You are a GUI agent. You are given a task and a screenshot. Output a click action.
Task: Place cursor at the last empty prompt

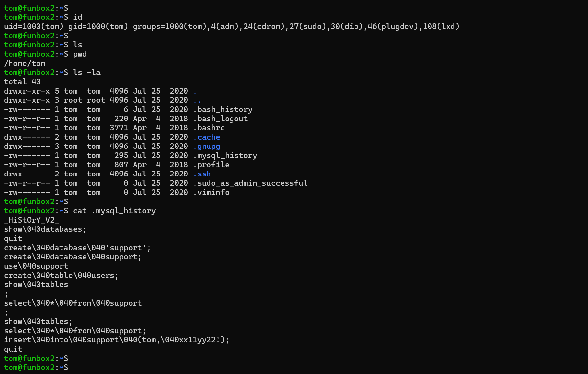click(73, 367)
